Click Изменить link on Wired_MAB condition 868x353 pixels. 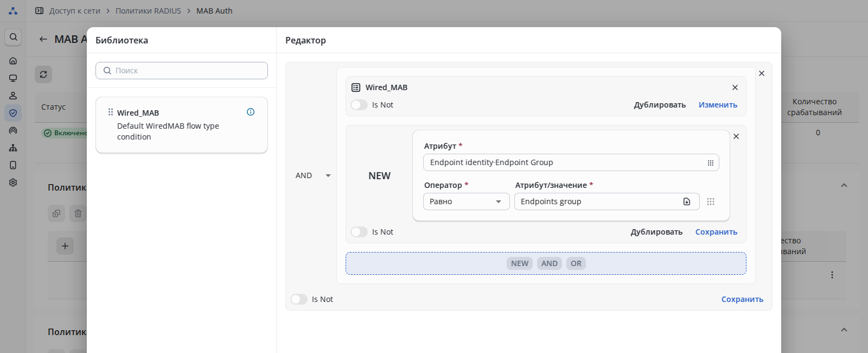click(x=717, y=105)
